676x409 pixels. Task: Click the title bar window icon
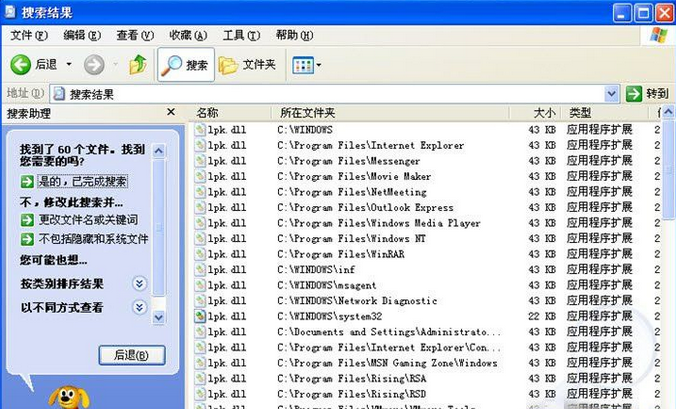[x=10, y=12]
